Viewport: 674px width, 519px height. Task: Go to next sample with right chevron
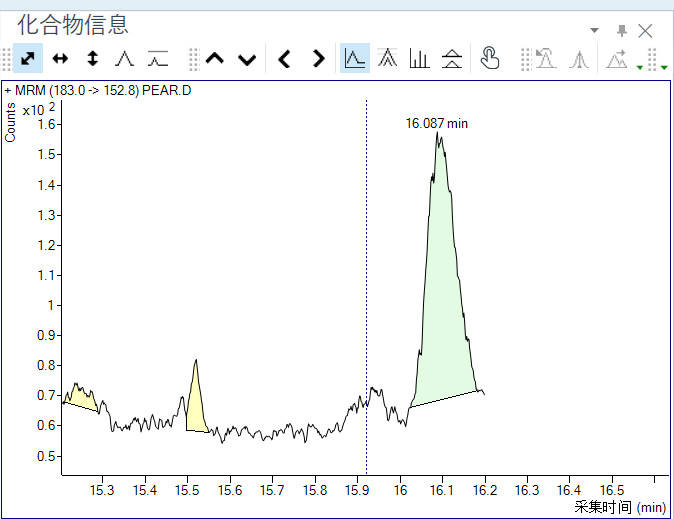[318, 58]
